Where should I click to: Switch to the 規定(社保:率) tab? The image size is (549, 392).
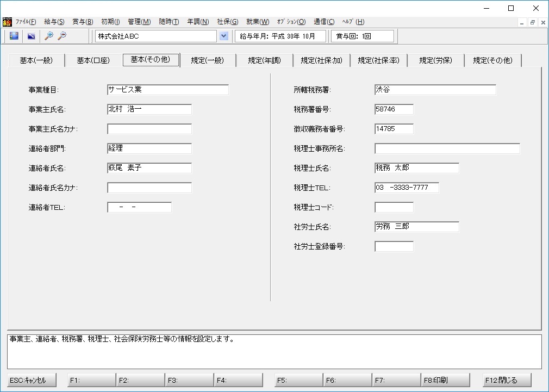tap(378, 60)
